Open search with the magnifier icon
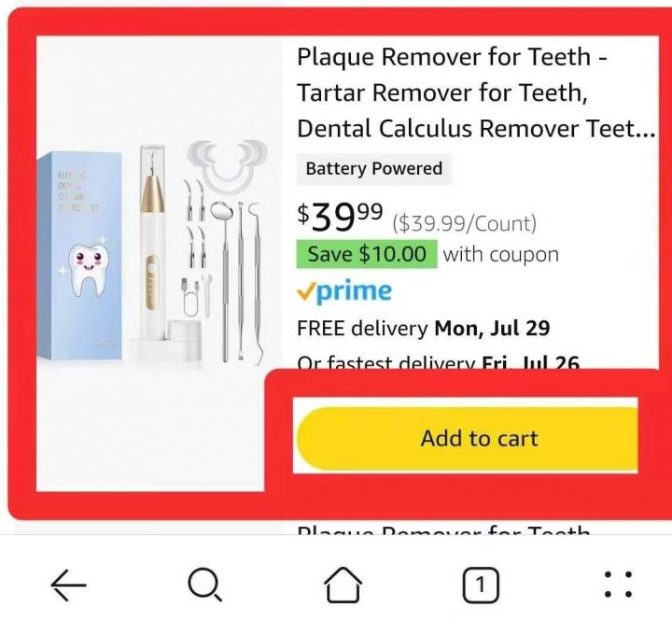This screenshot has width=672, height=635. 204,585
